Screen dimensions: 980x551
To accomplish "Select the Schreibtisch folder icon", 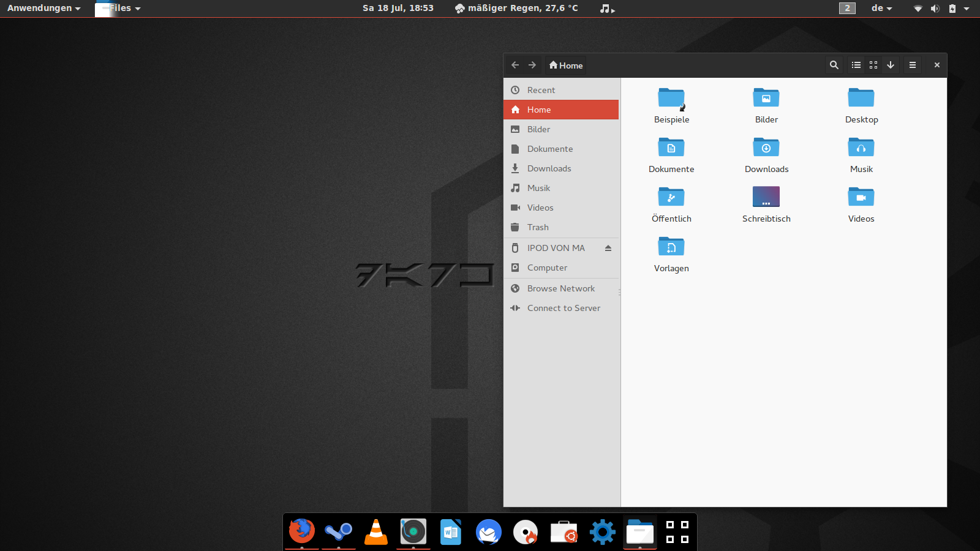I will 766,197.
